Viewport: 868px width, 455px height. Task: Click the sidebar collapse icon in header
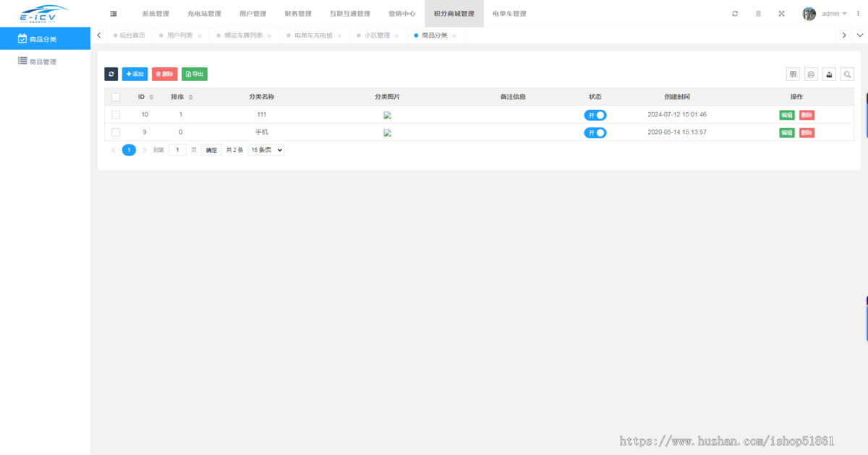114,14
